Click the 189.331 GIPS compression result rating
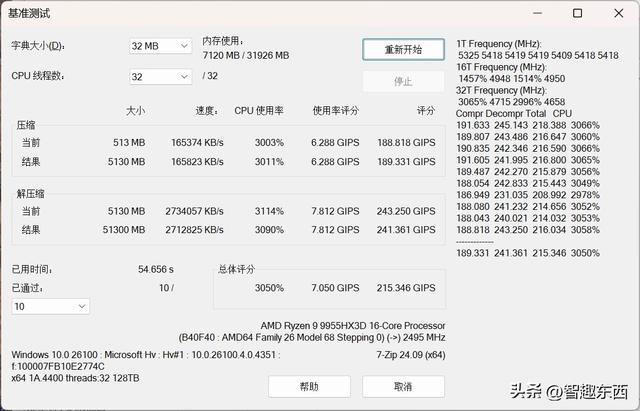The width and height of the screenshot is (640, 411). (406, 162)
